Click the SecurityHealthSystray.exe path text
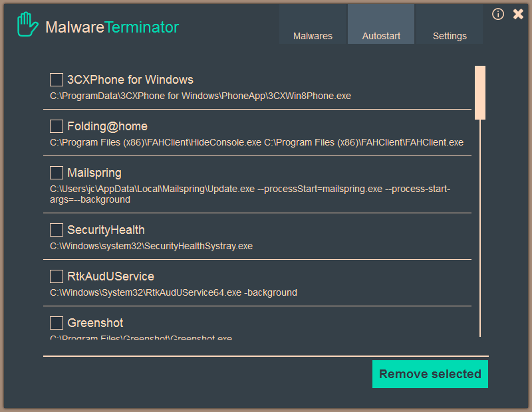532x412 pixels. [x=152, y=247]
